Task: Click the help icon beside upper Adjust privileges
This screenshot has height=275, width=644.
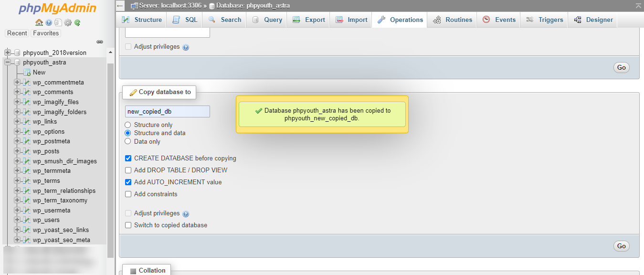Action: tap(186, 47)
